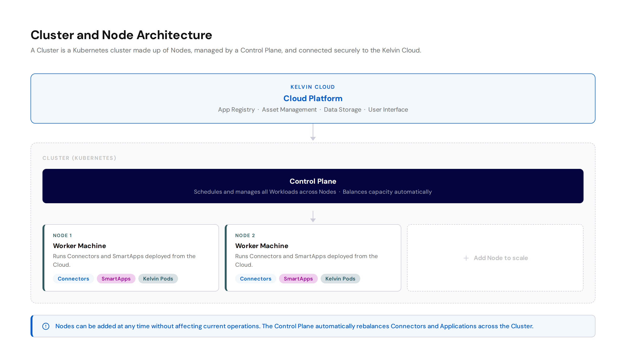Click the Control Plane title
The image size is (626, 364).
pyautogui.click(x=313, y=181)
